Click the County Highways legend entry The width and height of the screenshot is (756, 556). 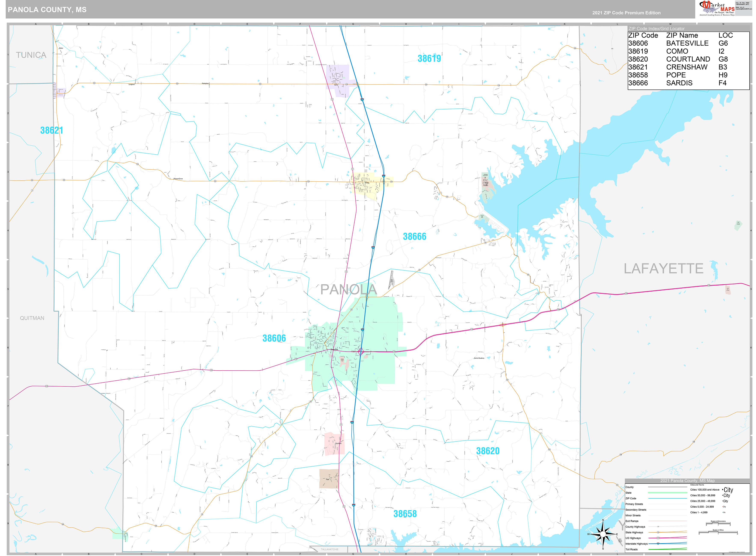[635, 527]
